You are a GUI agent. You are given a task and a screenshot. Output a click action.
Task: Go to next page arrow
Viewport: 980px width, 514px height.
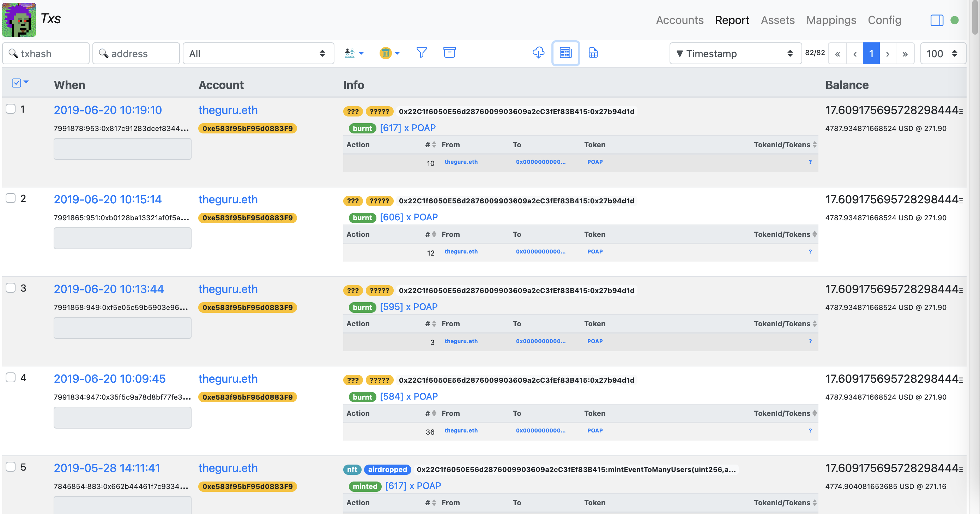[x=888, y=53]
